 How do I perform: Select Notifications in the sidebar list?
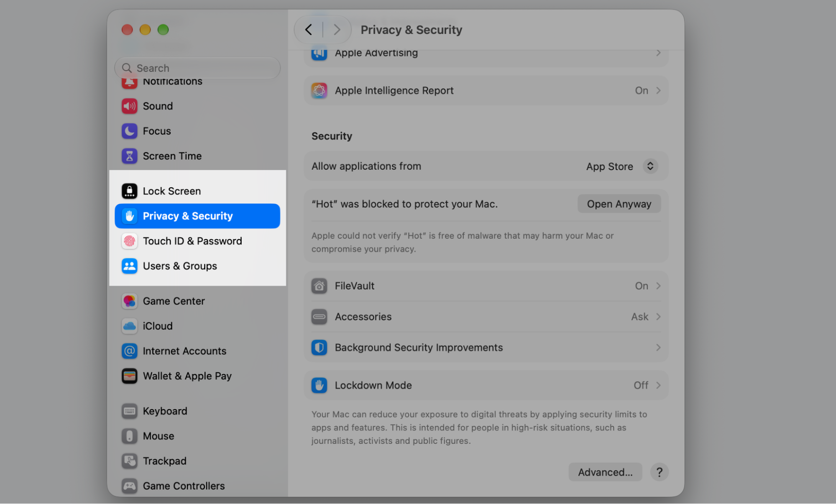point(197,81)
